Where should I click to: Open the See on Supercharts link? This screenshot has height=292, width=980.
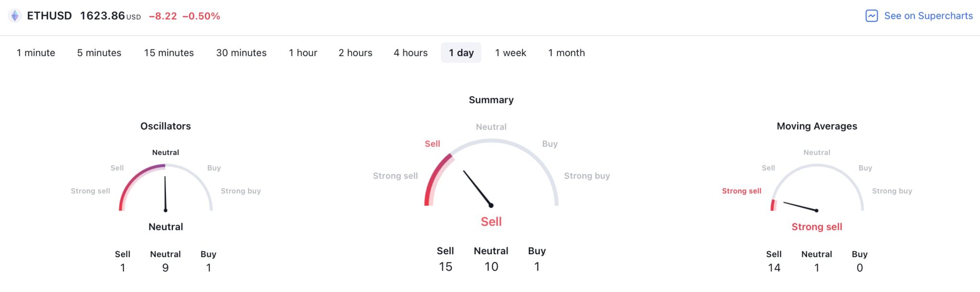928,16
